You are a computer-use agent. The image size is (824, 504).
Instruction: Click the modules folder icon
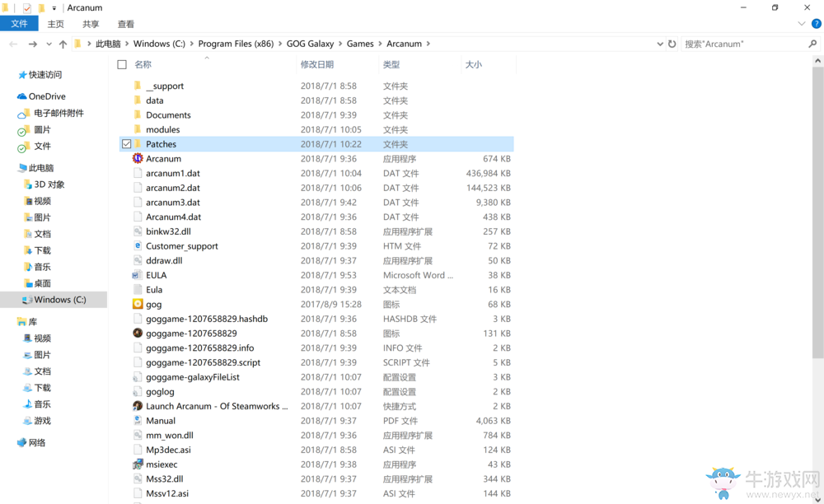click(138, 129)
